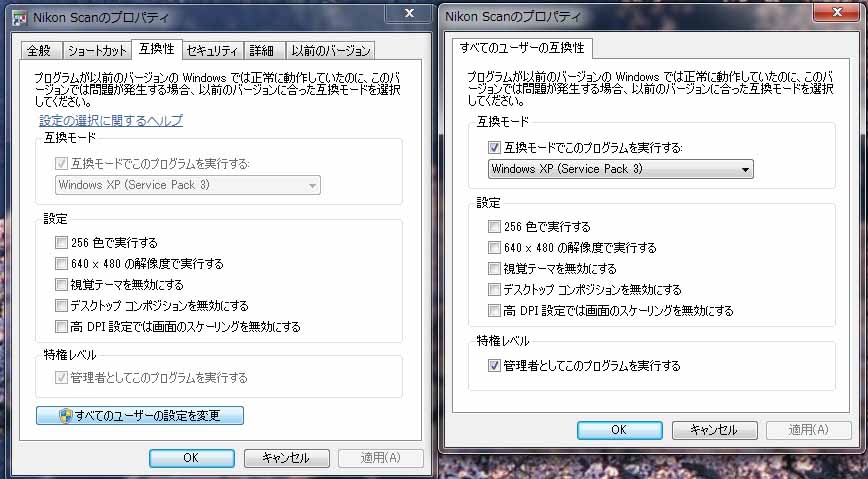Close the left Nikon Scan properties dialog

[409, 13]
